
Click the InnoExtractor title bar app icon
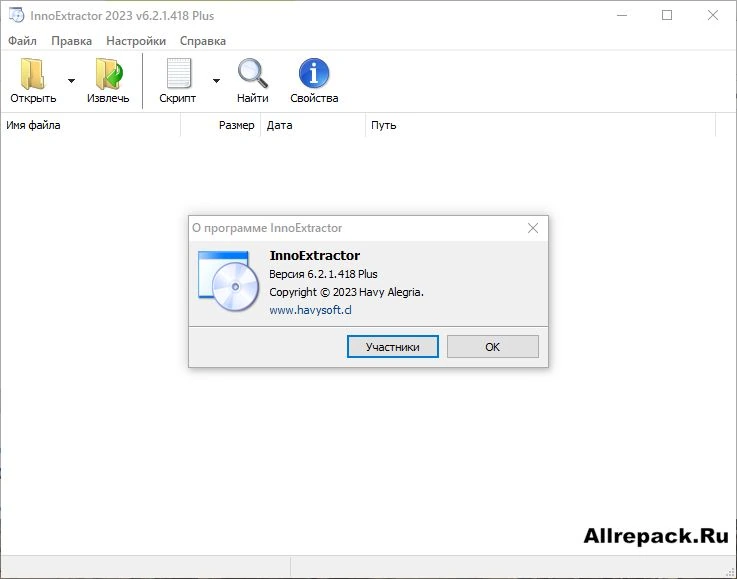click(x=16, y=15)
